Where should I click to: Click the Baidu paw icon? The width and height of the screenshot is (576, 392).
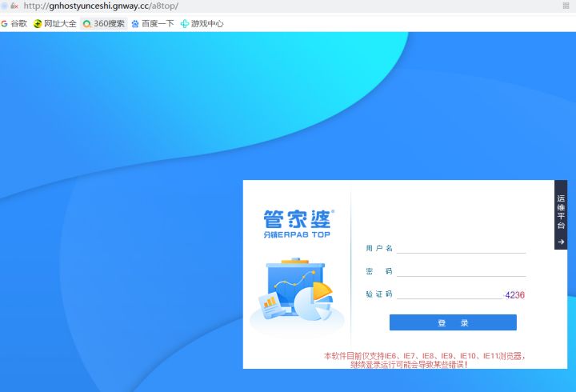pyautogui.click(x=135, y=24)
